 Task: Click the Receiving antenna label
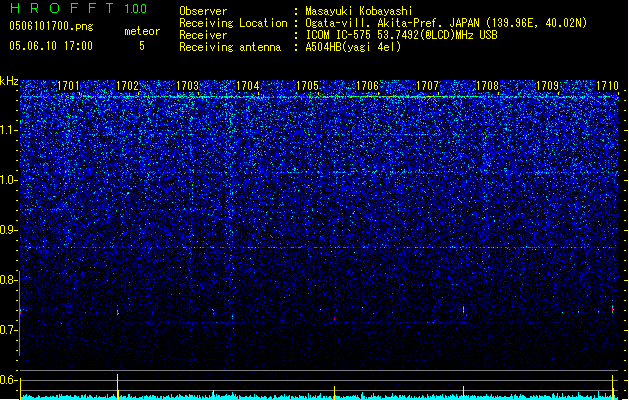pos(230,47)
